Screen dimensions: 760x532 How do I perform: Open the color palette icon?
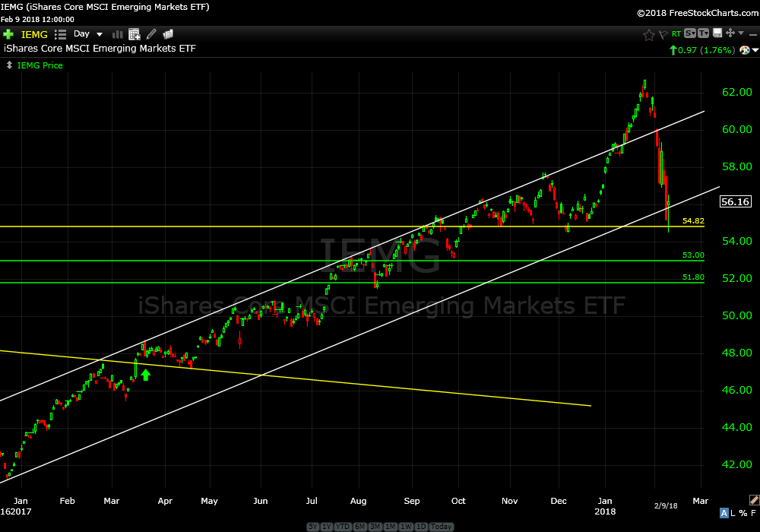coord(746,50)
